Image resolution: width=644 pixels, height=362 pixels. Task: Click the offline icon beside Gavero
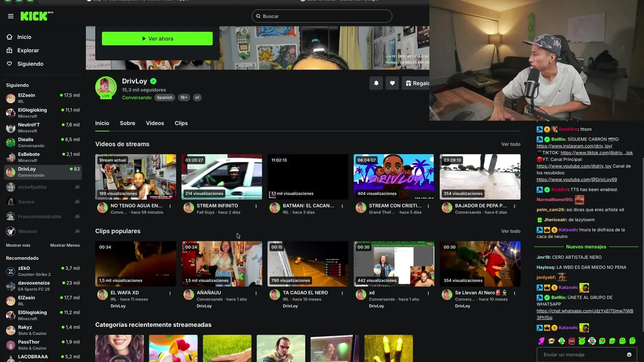[77, 202]
